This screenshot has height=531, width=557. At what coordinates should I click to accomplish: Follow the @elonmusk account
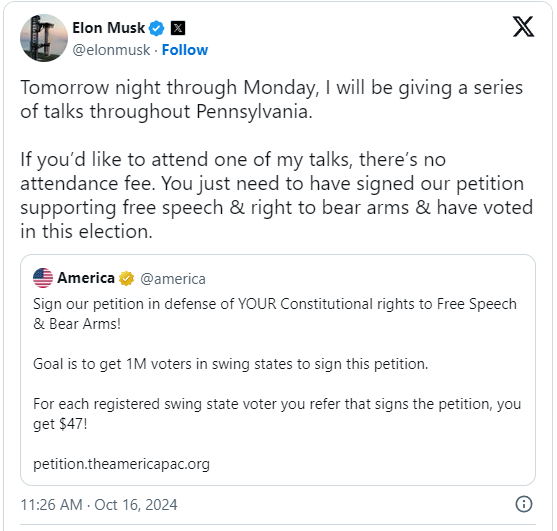185,50
